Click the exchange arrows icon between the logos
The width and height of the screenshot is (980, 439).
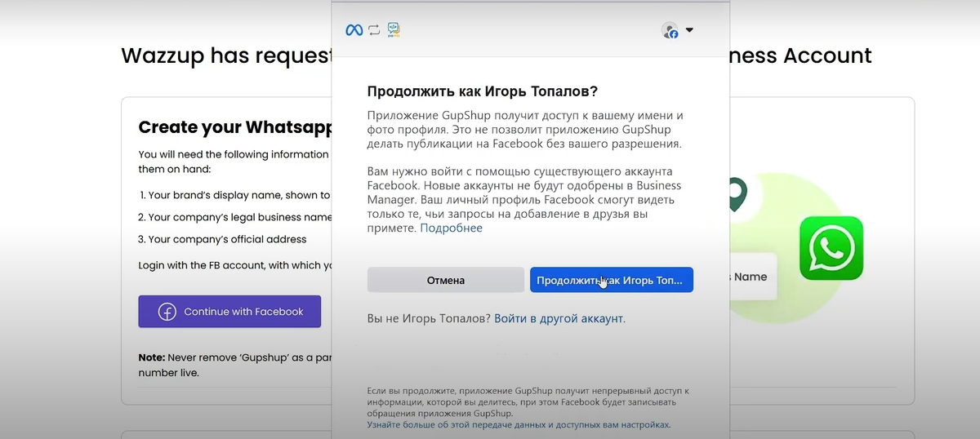pos(374,30)
